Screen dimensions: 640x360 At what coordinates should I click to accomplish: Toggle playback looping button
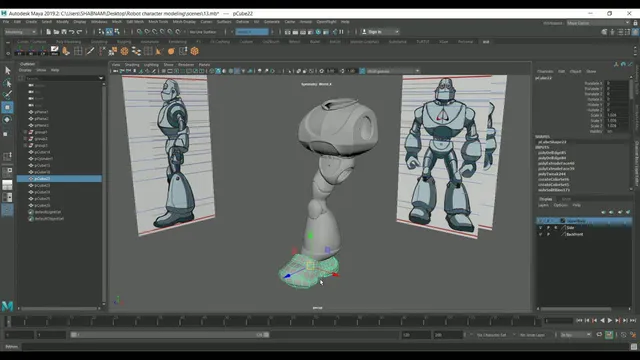tap(599, 335)
